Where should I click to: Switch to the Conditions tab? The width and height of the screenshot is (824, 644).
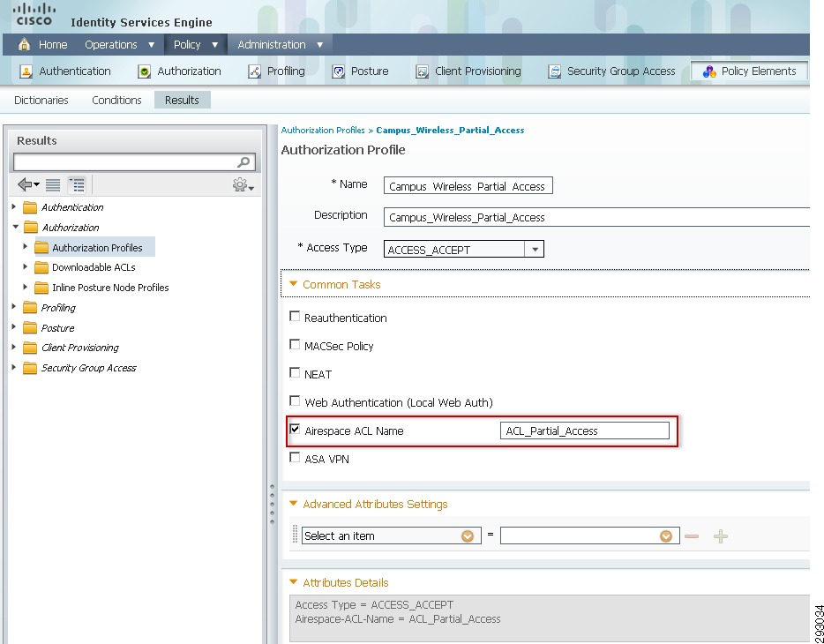click(x=116, y=101)
